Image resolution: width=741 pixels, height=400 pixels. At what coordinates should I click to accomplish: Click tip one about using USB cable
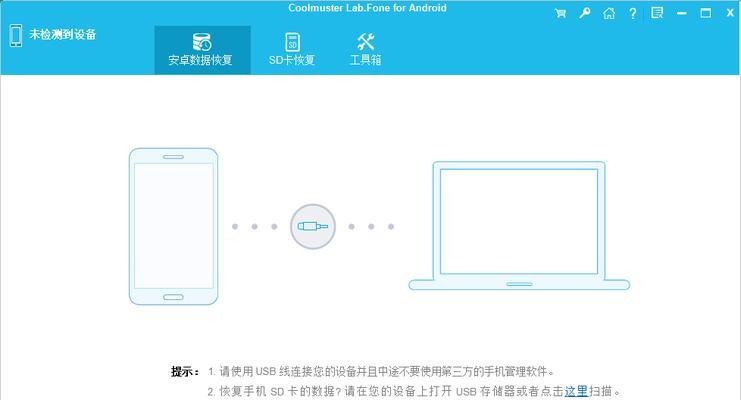[x=381, y=372]
